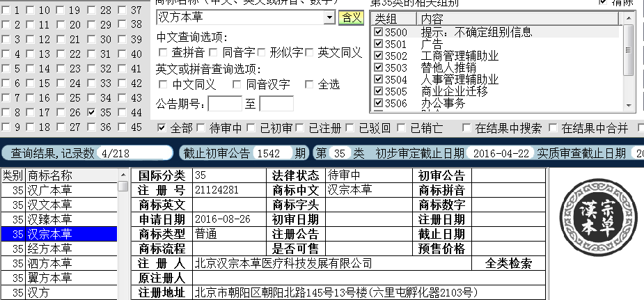Click application date 2016-08-26
The height and width of the screenshot is (300, 644).
(x=222, y=219)
